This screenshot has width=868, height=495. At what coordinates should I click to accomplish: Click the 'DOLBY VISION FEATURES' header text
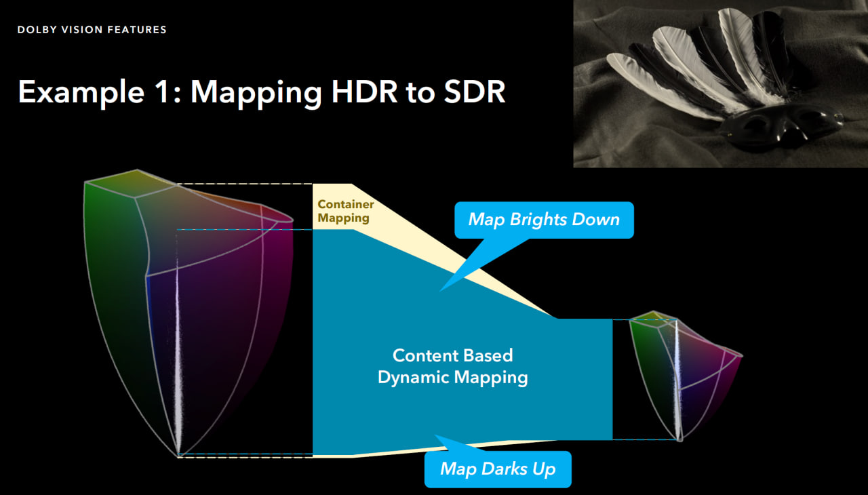(x=92, y=30)
